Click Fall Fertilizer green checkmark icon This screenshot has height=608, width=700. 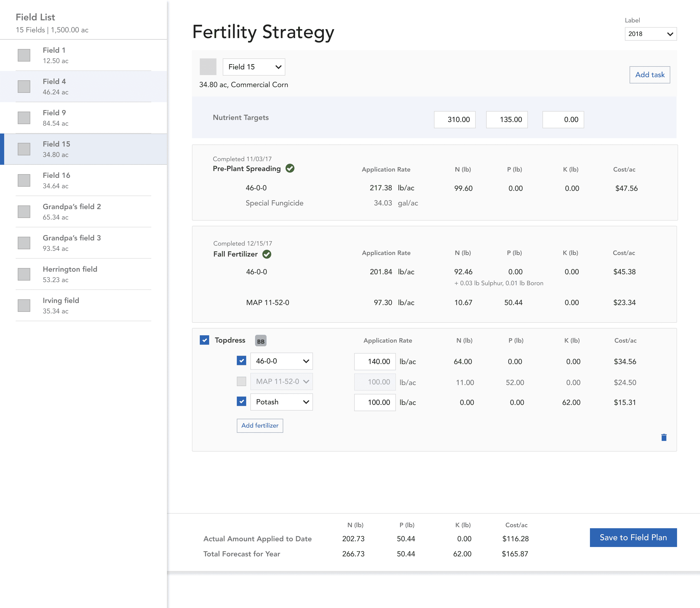[x=267, y=254]
